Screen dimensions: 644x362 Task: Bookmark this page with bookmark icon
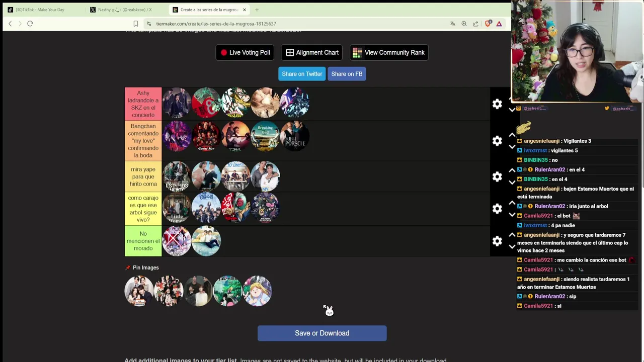pos(136,24)
